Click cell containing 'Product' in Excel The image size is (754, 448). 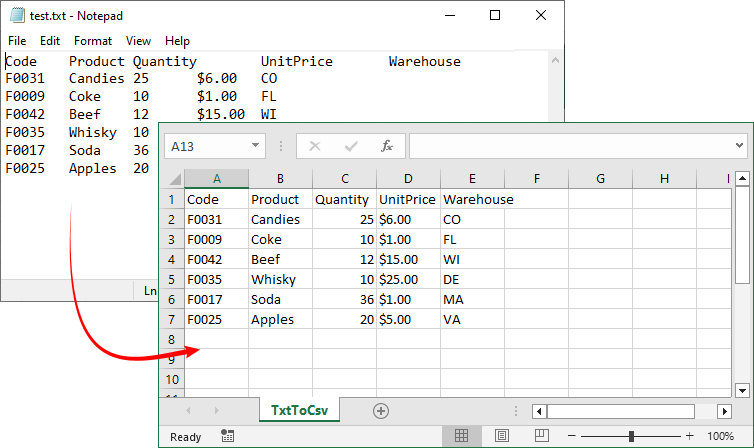tap(280, 199)
